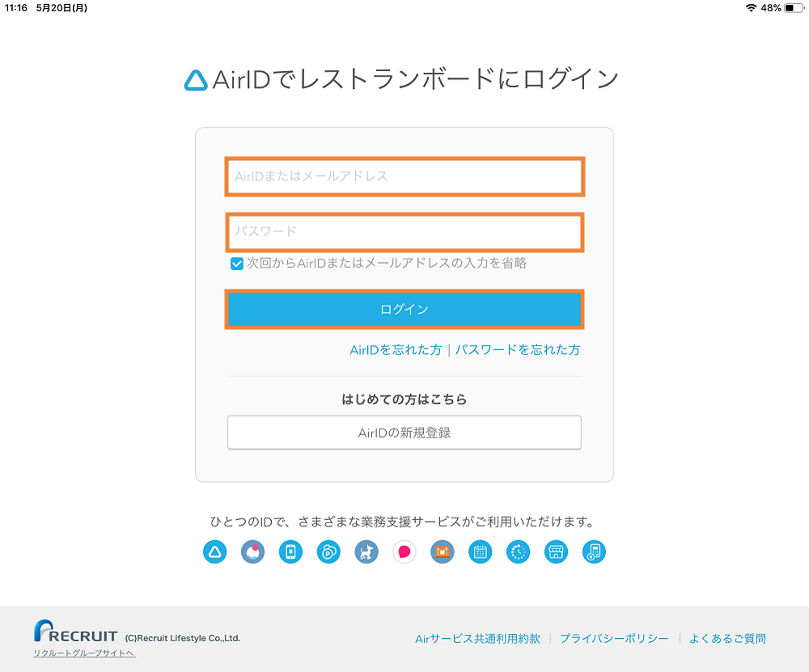Select the phone-with-coin payment icon
The width and height of the screenshot is (809, 672).
tap(594, 552)
